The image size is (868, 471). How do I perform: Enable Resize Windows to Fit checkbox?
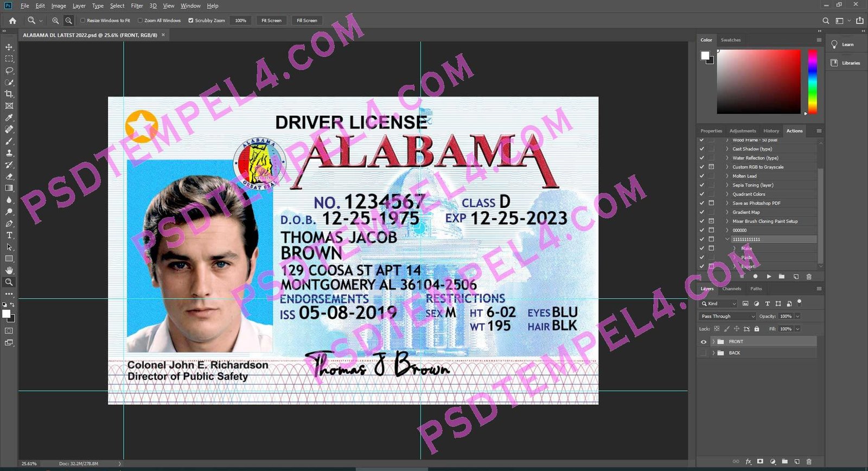(x=83, y=21)
